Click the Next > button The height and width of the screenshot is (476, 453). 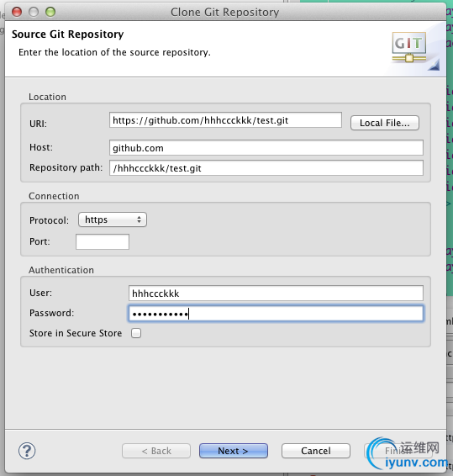tap(234, 451)
